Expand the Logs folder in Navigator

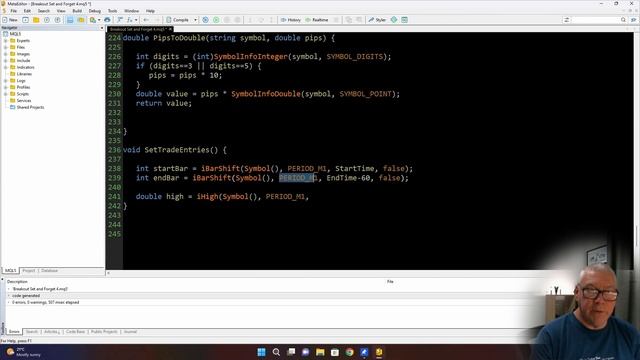pyautogui.click(x=5, y=81)
